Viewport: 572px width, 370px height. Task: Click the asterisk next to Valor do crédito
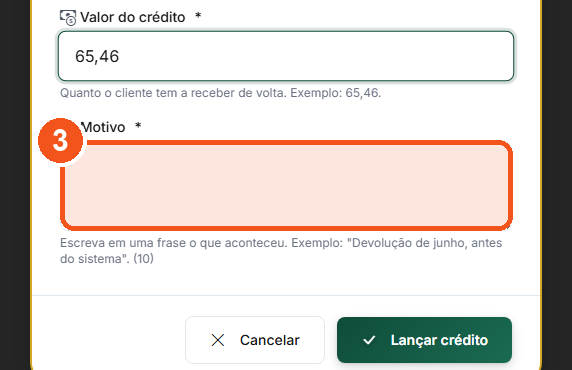(198, 16)
